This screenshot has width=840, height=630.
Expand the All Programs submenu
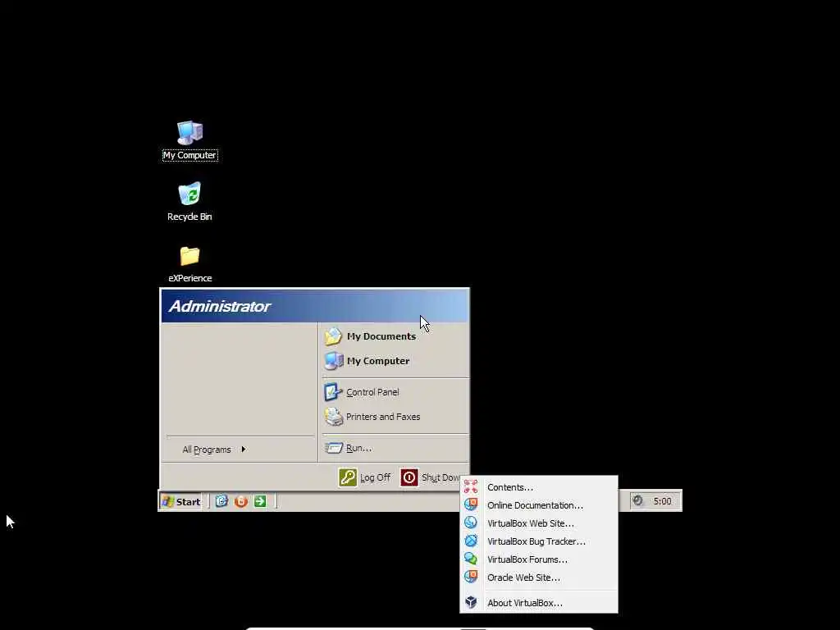tap(214, 450)
